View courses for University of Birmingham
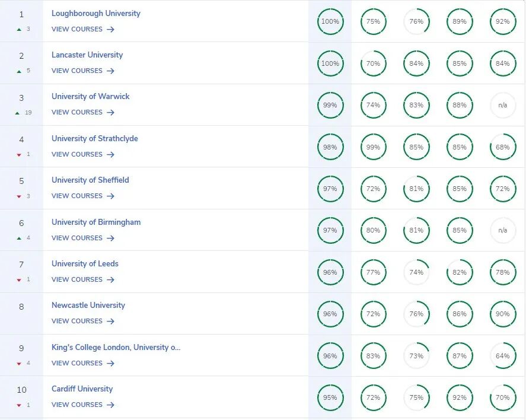Image resolution: width=526 pixels, height=420 pixels. [82, 238]
